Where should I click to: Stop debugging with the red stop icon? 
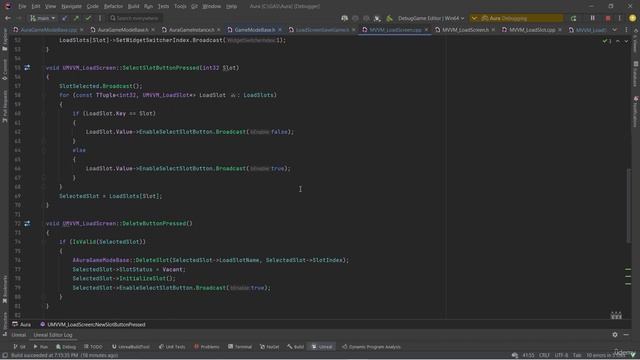(608, 18)
